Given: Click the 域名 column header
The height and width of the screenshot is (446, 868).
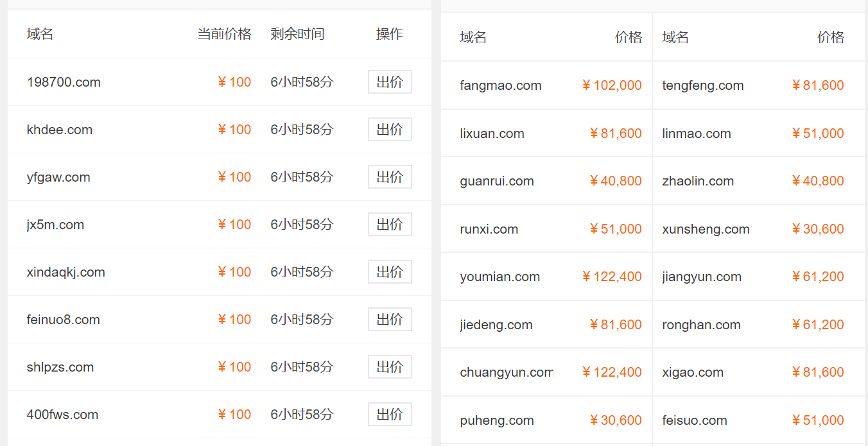Looking at the screenshot, I should pos(40,33).
